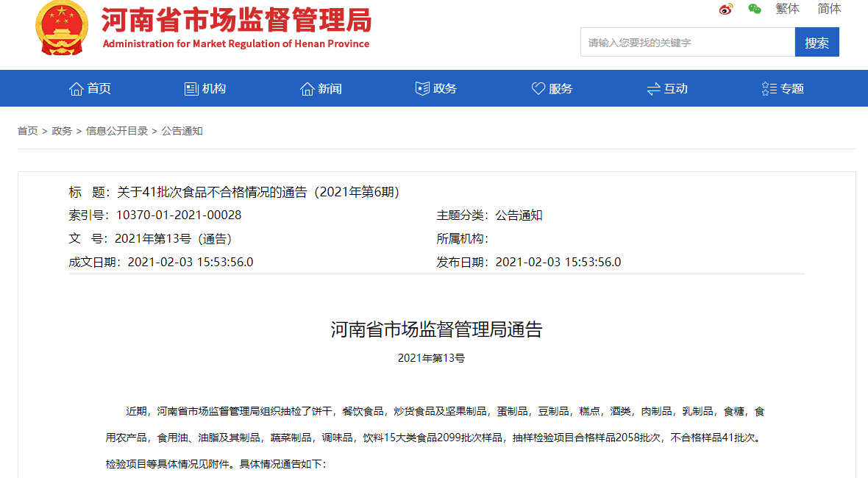Select the document number 2021年第13号（通告）
The image size is (868, 478).
pyautogui.click(x=174, y=239)
